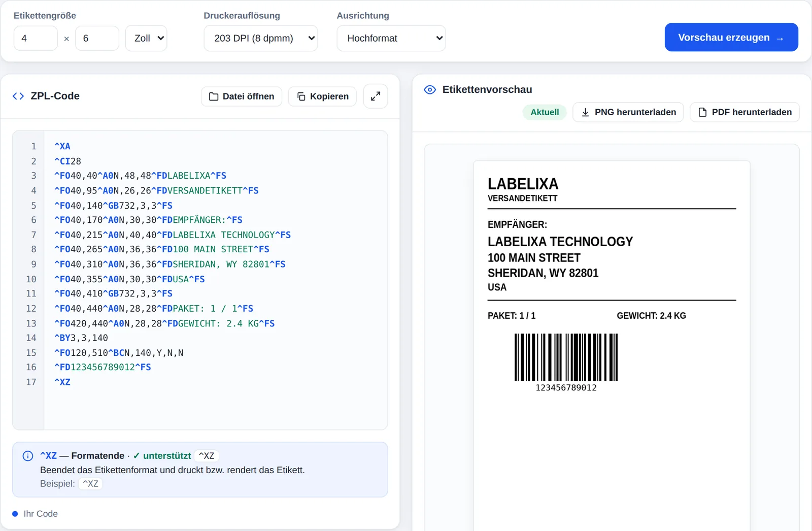Click the label height field containing 6
The width and height of the screenshot is (812, 531).
tap(97, 38)
